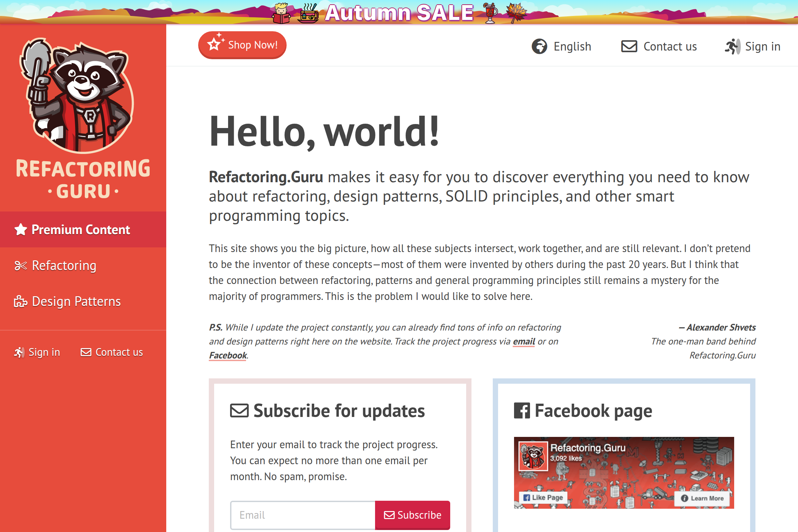The image size is (798, 532).
Task: Open the Autumn SALE banner
Action: pos(399,12)
